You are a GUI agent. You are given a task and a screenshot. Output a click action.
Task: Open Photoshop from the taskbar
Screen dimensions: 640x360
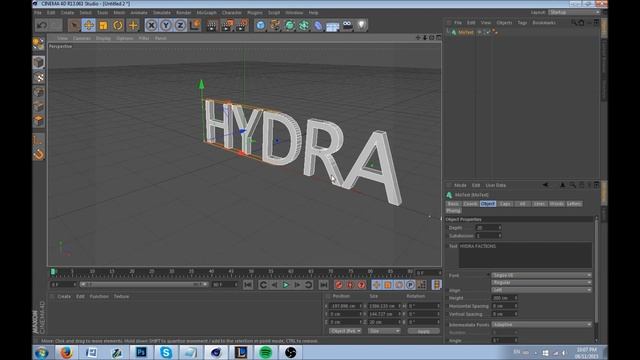tap(141, 352)
